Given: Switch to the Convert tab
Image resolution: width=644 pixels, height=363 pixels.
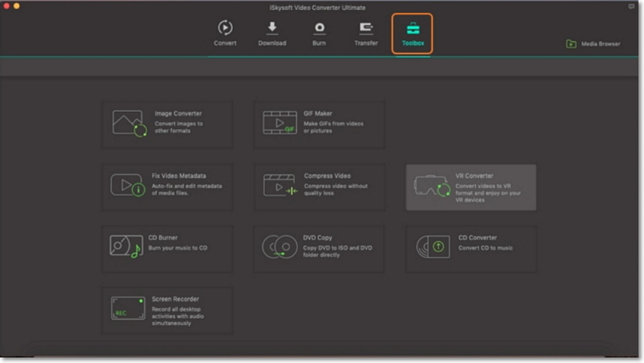Looking at the screenshot, I should click(225, 33).
